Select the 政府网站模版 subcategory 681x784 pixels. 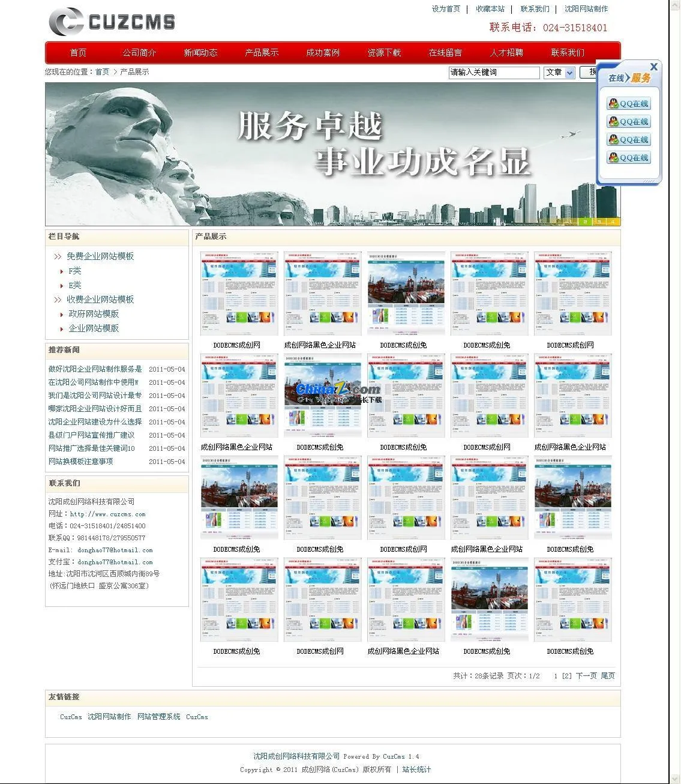pyautogui.click(x=94, y=314)
